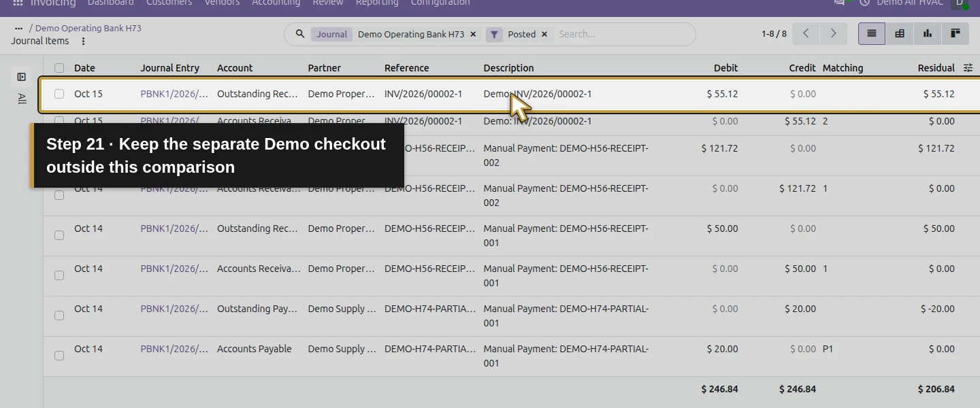Image resolution: width=980 pixels, height=408 pixels.
Task: Open the Dashboard menu
Action: click(111, 3)
